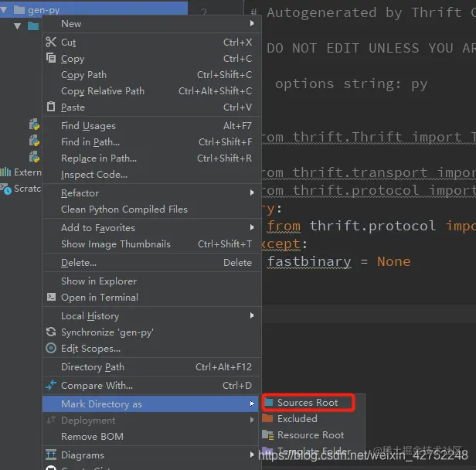Expand the Deployment submenu arrow

[252, 420]
